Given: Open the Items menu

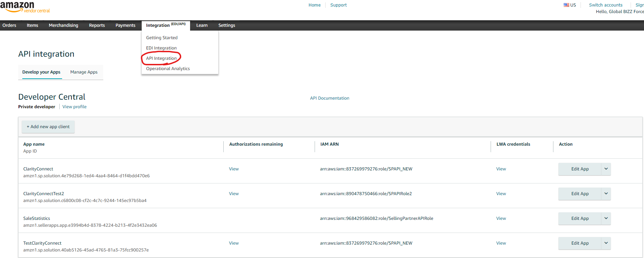Looking at the screenshot, I should (33, 25).
